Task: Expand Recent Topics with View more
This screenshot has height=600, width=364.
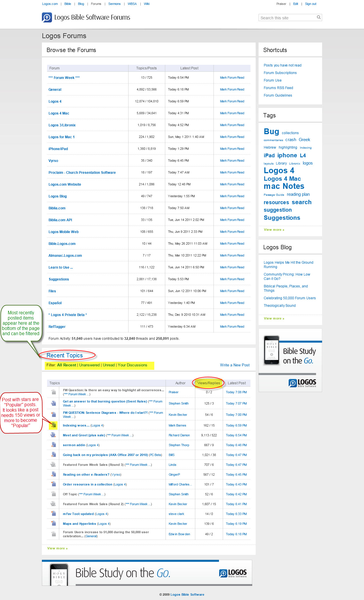Action: pyautogui.click(x=57, y=548)
